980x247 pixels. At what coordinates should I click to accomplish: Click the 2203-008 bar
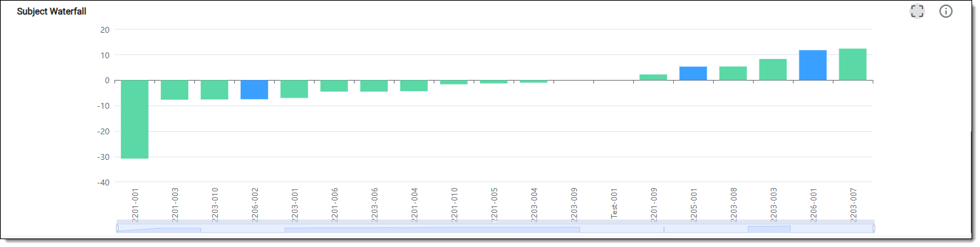coord(733,73)
